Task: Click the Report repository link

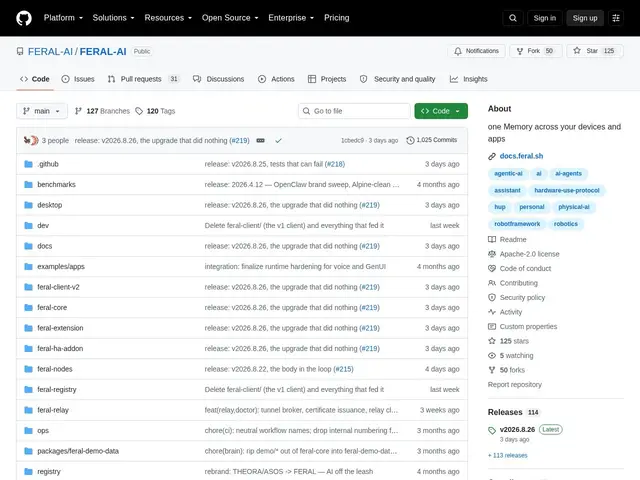Action: [x=515, y=384]
